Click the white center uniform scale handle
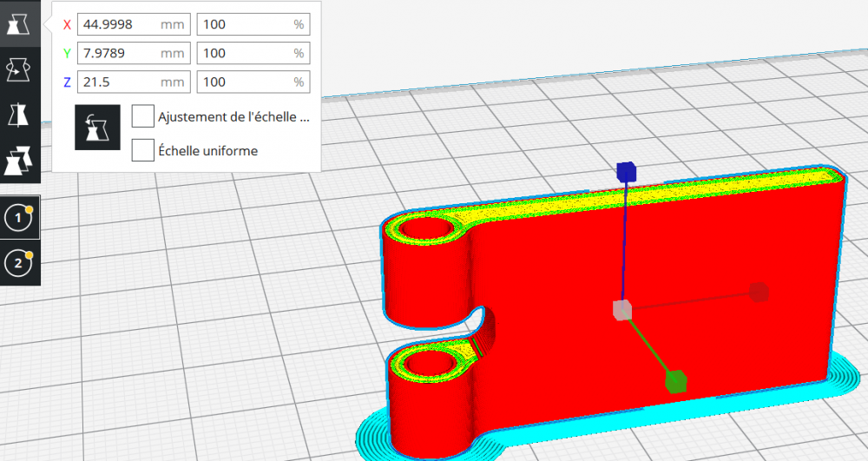Screen dimensions: 868x461 [622, 310]
